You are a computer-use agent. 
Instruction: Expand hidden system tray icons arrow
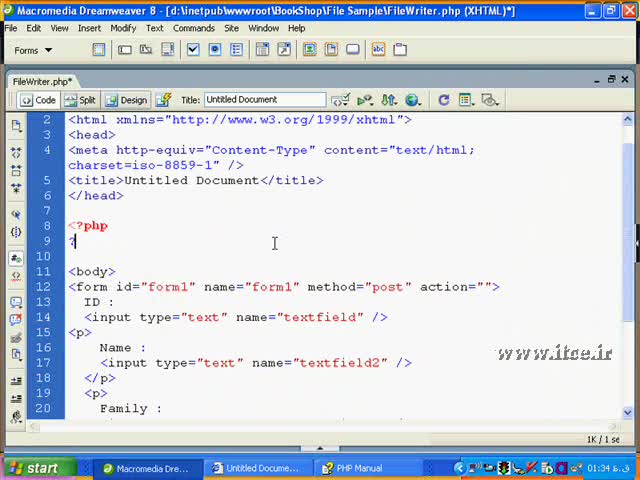tap(460, 468)
